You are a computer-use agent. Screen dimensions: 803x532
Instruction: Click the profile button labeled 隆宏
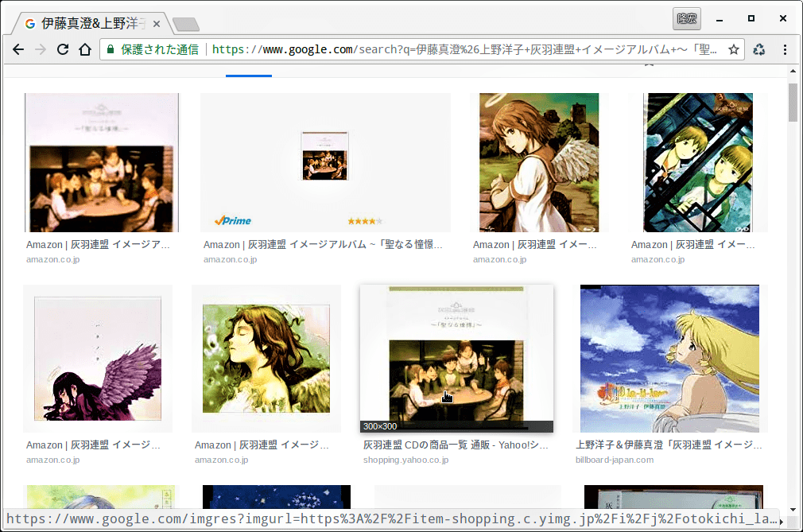point(687,19)
